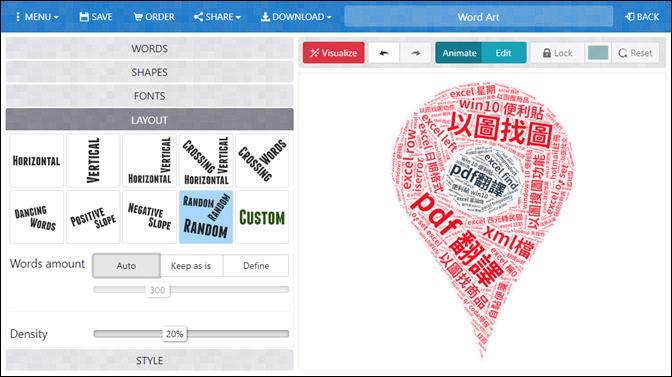Click the words amount slider at 300
This screenshot has width=672, height=377.
point(157,290)
